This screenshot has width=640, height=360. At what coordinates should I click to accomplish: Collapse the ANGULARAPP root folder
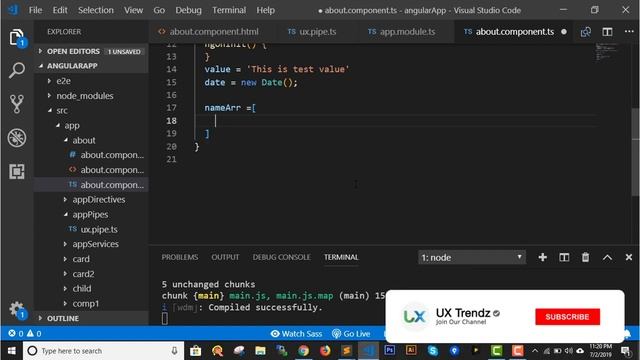[x=72, y=66]
